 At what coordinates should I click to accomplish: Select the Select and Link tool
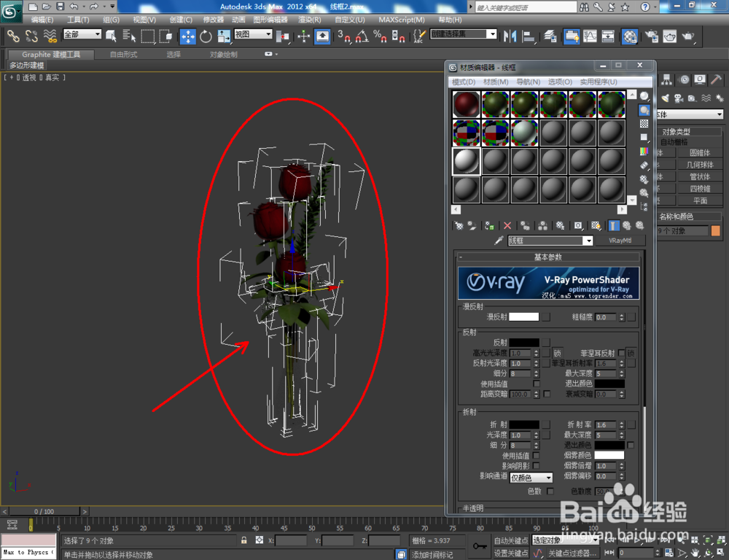(12, 35)
